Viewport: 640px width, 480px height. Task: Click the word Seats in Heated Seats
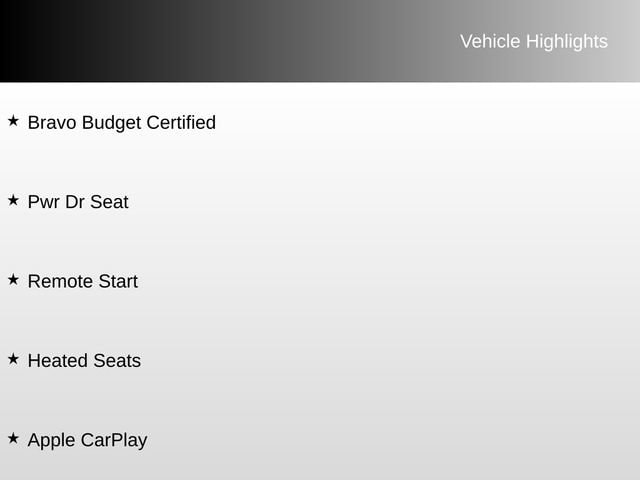[117, 360]
